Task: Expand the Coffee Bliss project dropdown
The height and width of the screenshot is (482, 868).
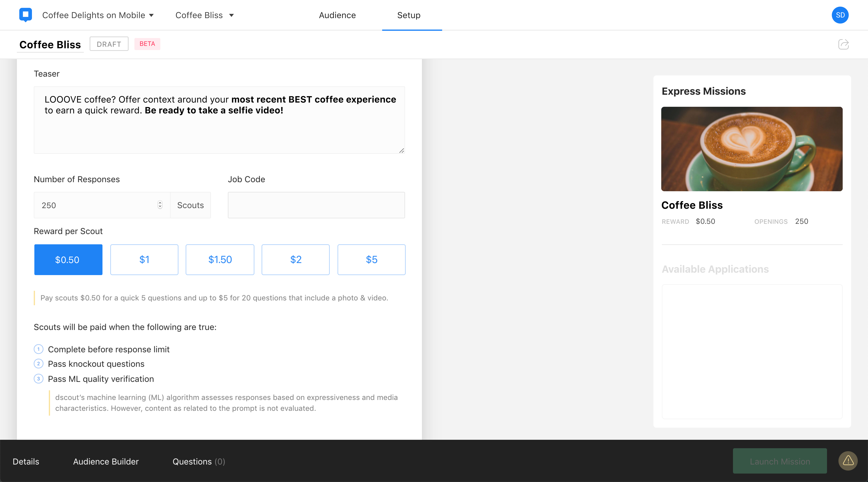Action: pos(205,15)
